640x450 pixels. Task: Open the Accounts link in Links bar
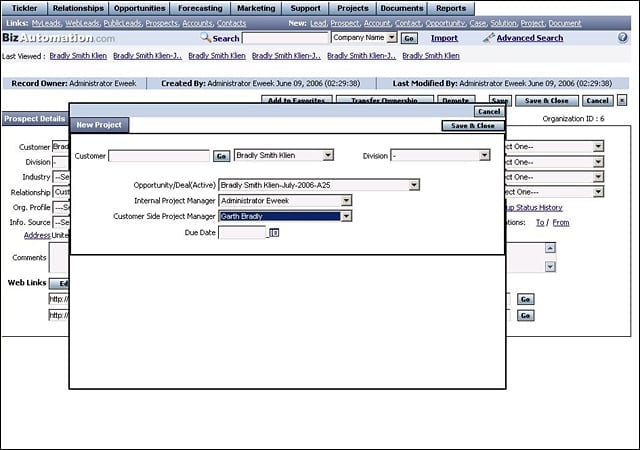pyautogui.click(x=198, y=23)
